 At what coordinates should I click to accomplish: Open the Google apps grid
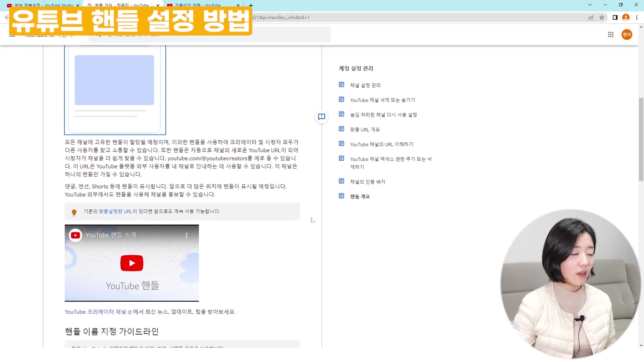(x=611, y=34)
